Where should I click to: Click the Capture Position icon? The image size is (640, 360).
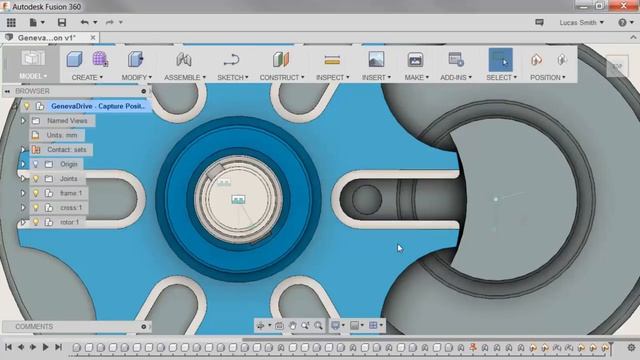pyautogui.click(x=536, y=60)
